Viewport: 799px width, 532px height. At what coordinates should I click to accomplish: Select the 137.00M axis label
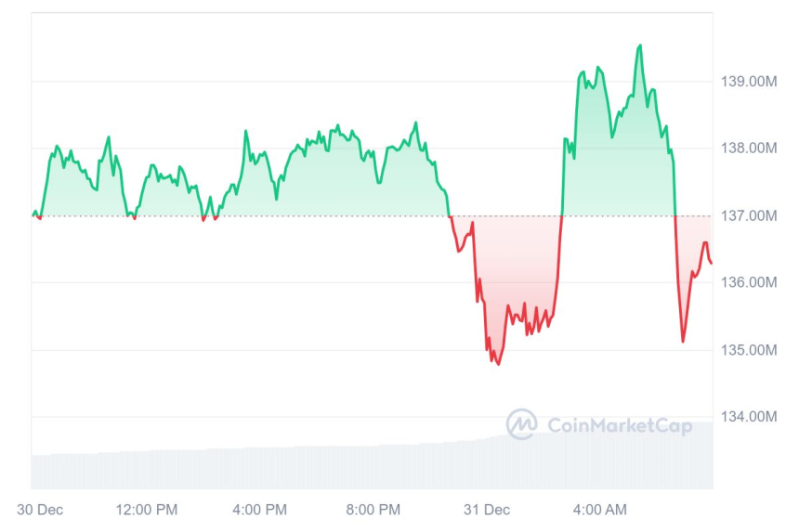[749, 216]
